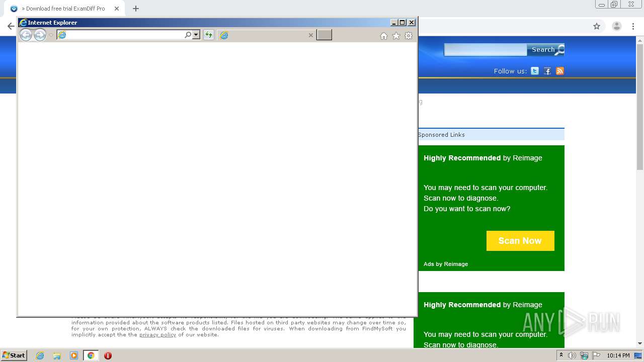Open a new Chrome tab
The width and height of the screenshot is (644, 362).
coord(135,9)
